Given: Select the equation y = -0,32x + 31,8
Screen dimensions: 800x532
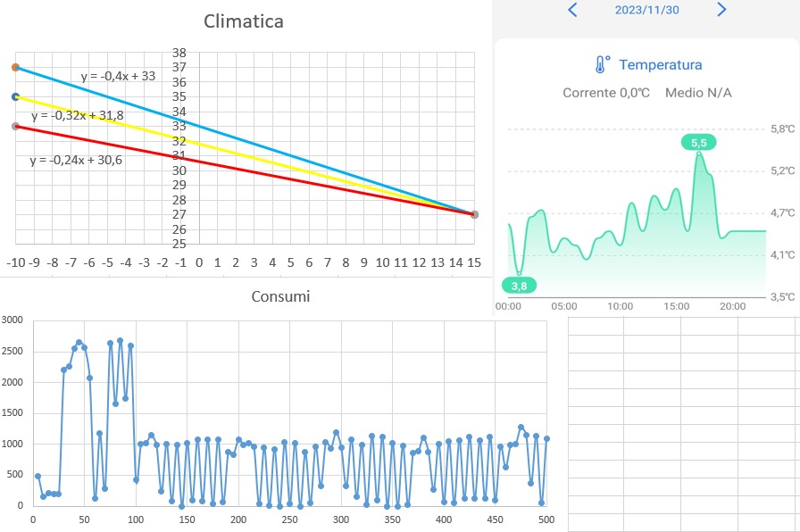Looking at the screenshot, I should (x=78, y=116).
